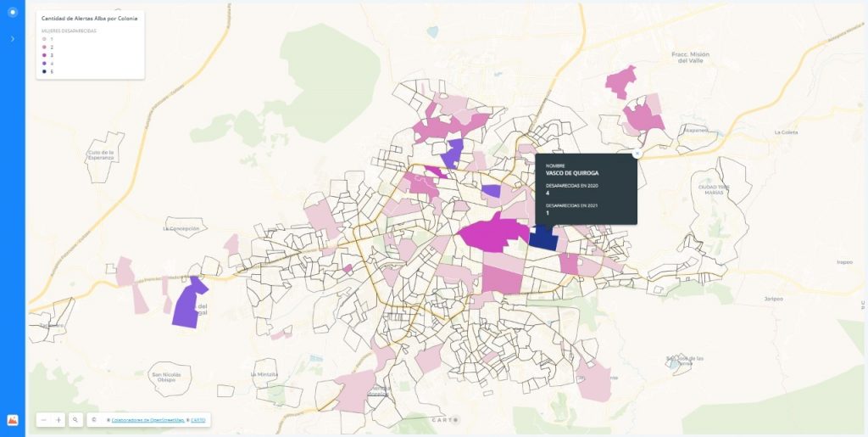Viewport: 868px width, 437px height.
Task: Click the Cantidad de Alertas Alba legend title
Action: point(89,18)
